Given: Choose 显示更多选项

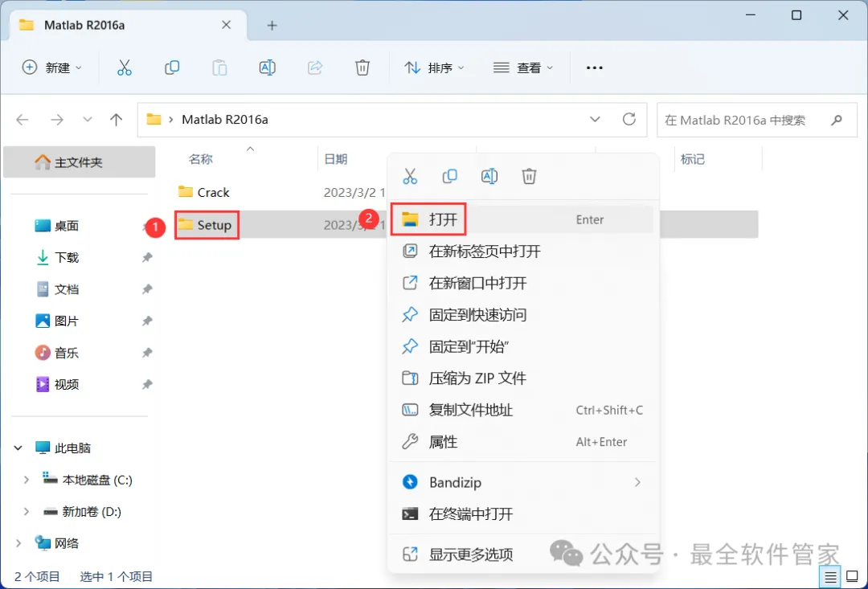Looking at the screenshot, I should point(523,554).
